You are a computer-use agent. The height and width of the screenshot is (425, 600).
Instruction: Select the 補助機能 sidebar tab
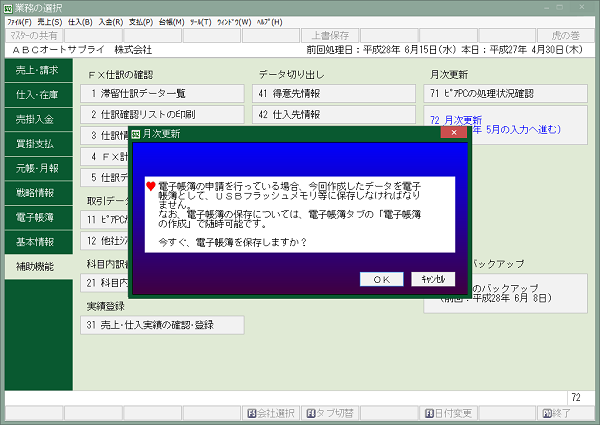pyautogui.click(x=39, y=267)
